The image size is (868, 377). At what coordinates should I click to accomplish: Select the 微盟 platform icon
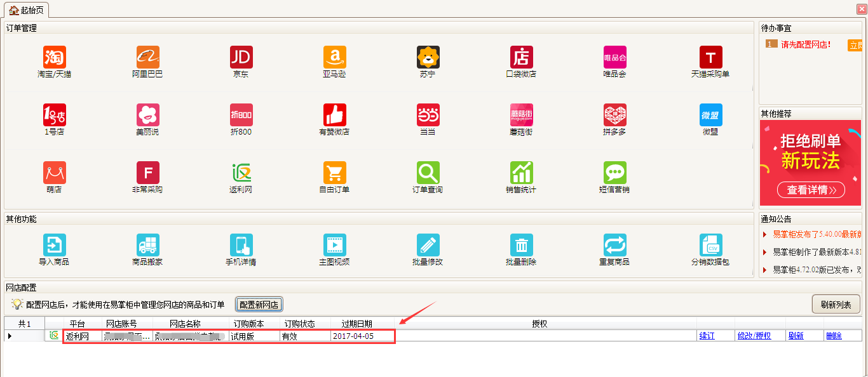(710, 115)
